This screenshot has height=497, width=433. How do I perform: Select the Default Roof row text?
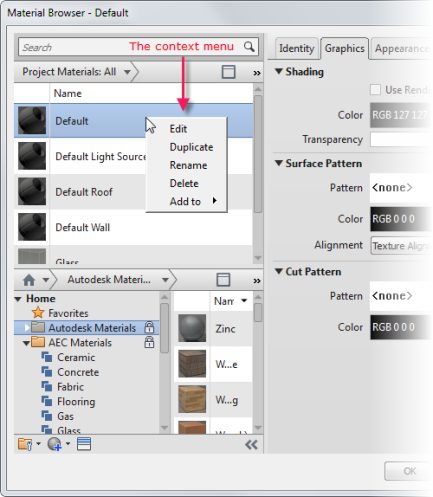pos(84,192)
